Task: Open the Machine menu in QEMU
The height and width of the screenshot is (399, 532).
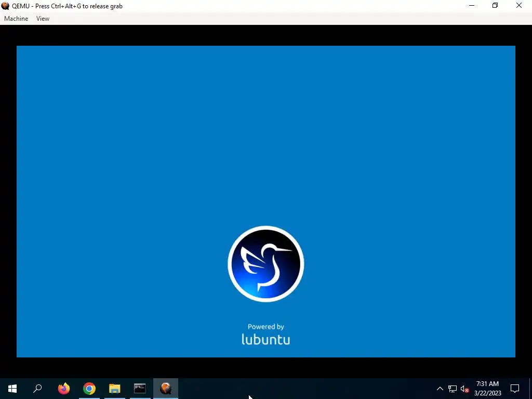Action: click(x=16, y=19)
